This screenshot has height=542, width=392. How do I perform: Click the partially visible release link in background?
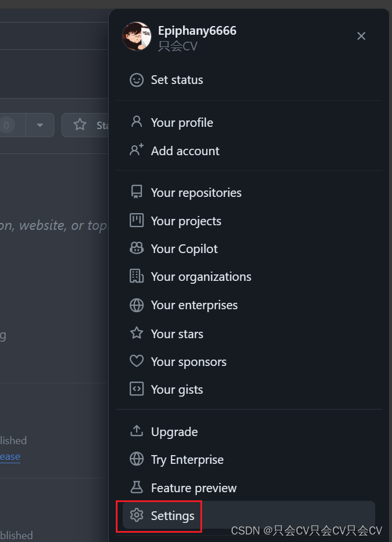(10, 457)
